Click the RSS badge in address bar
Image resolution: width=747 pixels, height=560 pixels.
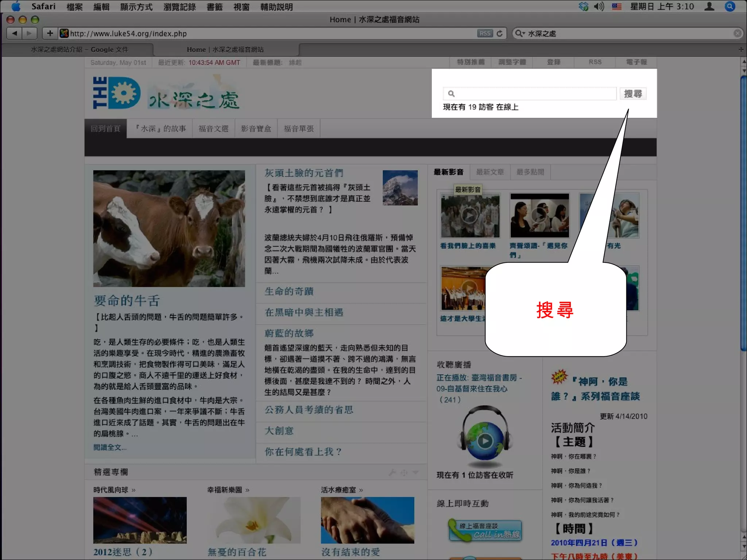[x=485, y=34]
